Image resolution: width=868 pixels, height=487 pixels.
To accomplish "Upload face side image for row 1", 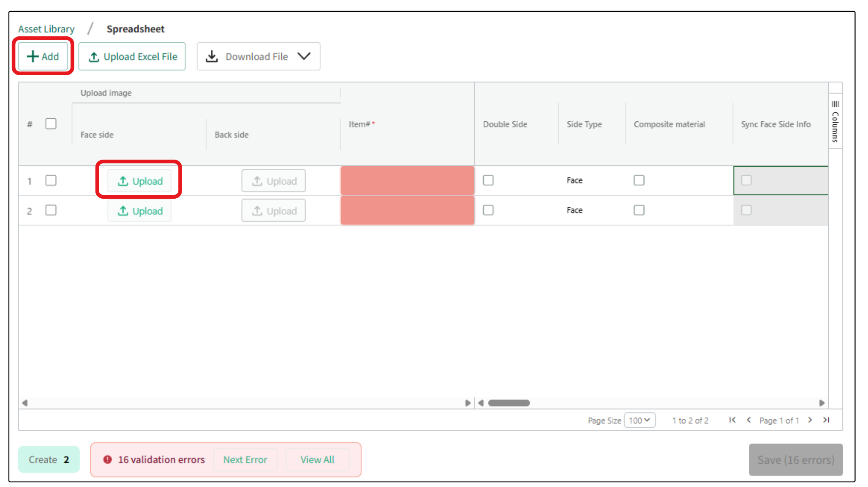I will [x=139, y=181].
